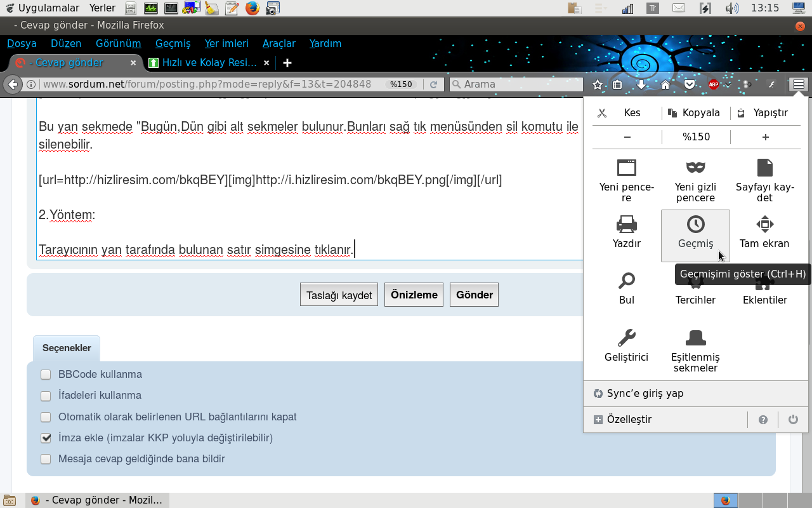Click Gönder submit button

pyautogui.click(x=475, y=295)
